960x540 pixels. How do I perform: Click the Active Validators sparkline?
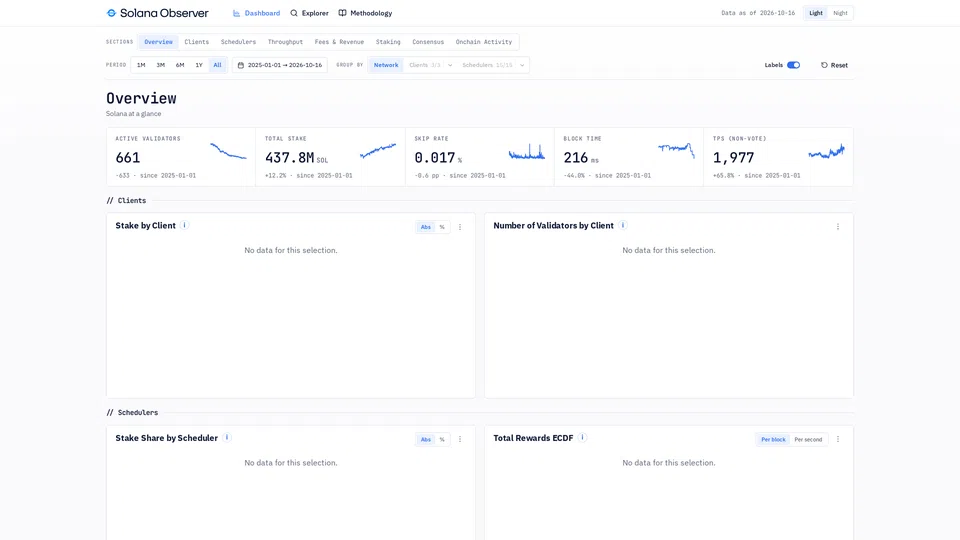[x=228, y=151]
